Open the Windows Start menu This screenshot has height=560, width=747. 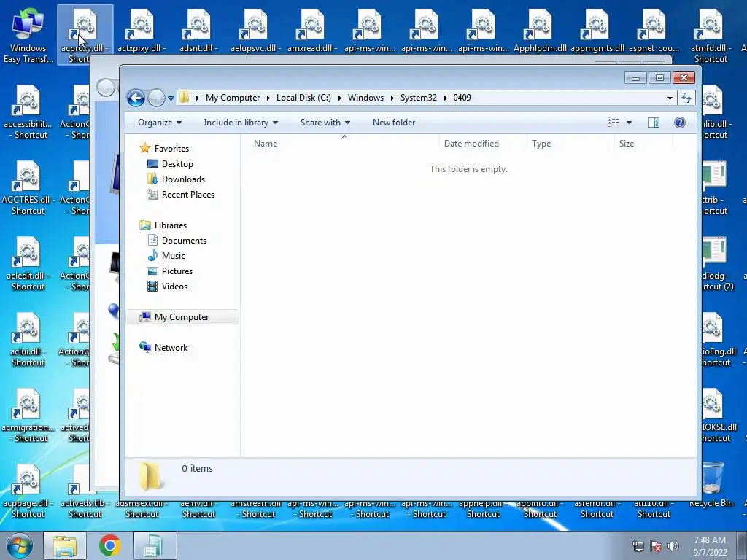pos(19,545)
